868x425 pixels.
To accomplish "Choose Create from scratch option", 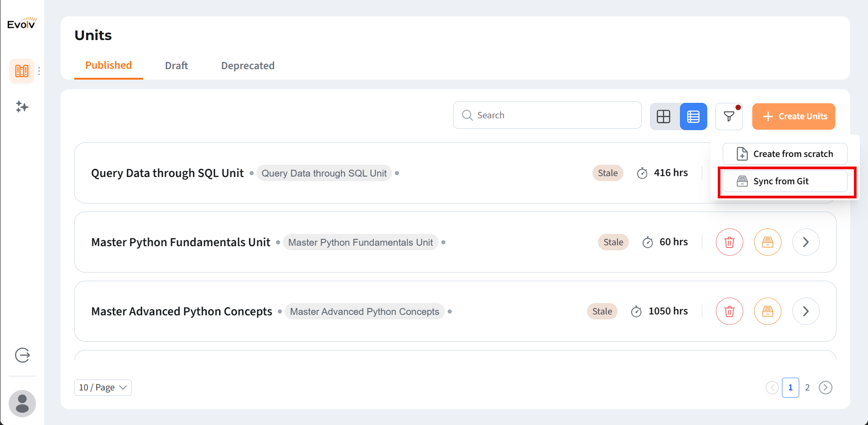I will click(785, 154).
